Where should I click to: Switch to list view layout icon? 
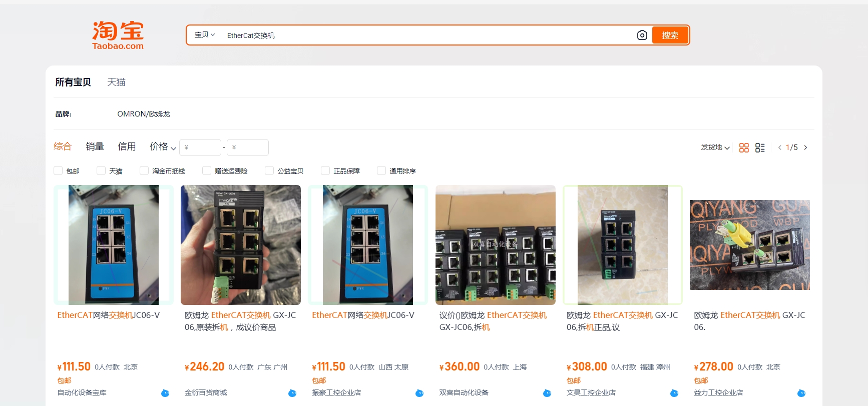(x=760, y=147)
